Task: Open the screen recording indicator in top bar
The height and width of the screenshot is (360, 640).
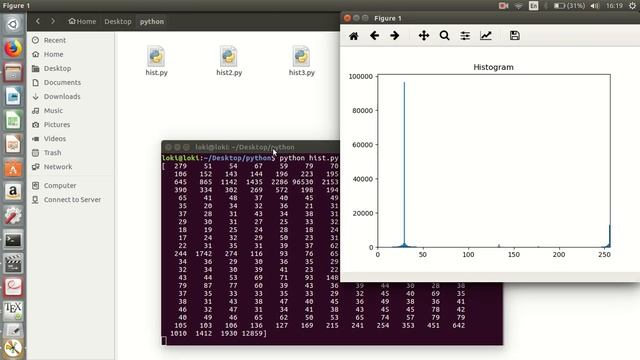Action: click(x=503, y=6)
